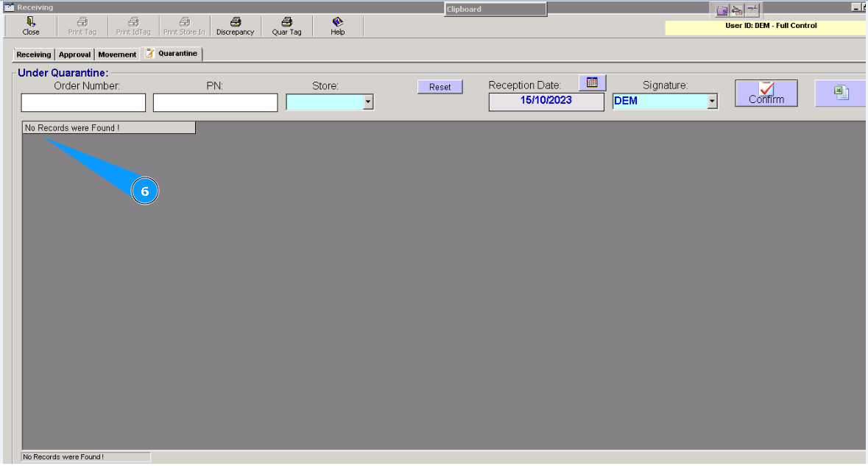
Task: Click the Confirm button
Action: (766, 93)
